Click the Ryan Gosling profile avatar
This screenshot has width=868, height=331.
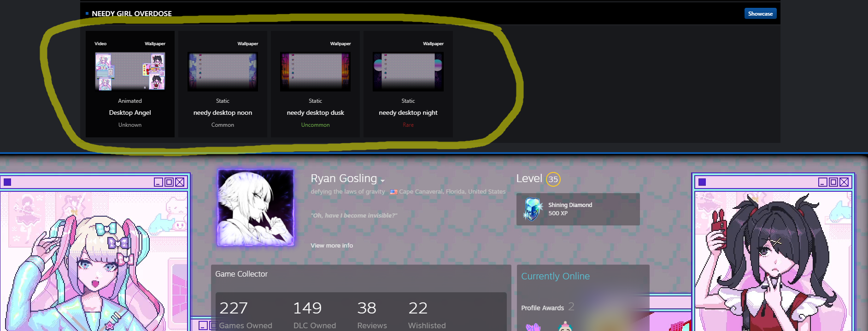[256, 207]
